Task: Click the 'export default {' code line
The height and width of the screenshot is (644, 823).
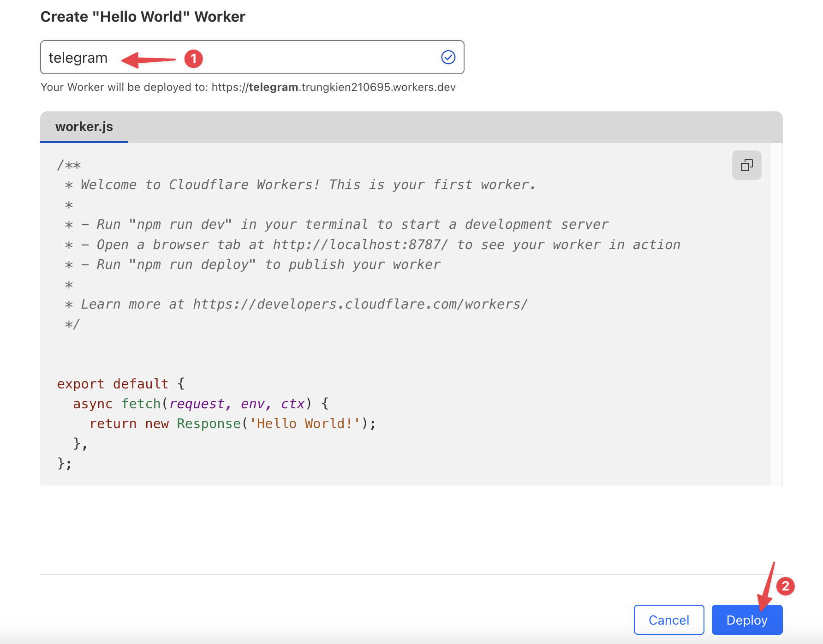Action: [x=121, y=384]
